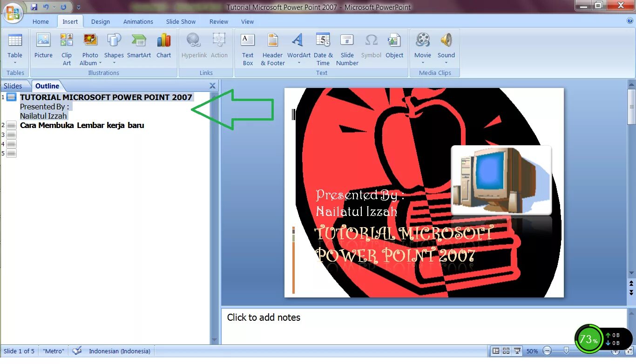Image resolution: width=636 pixels, height=364 pixels.
Task: Close the Slides/Outline pane
Action: [x=212, y=86]
